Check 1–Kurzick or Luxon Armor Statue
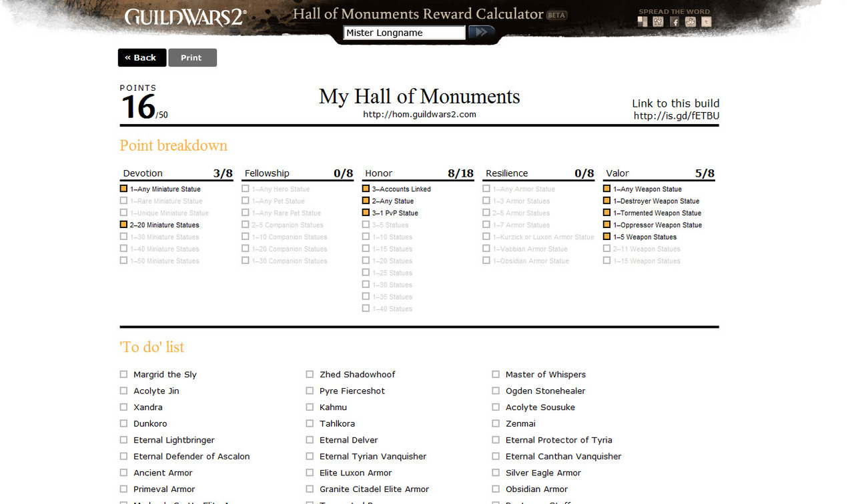This screenshot has height=504, width=854. pos(486,237)
